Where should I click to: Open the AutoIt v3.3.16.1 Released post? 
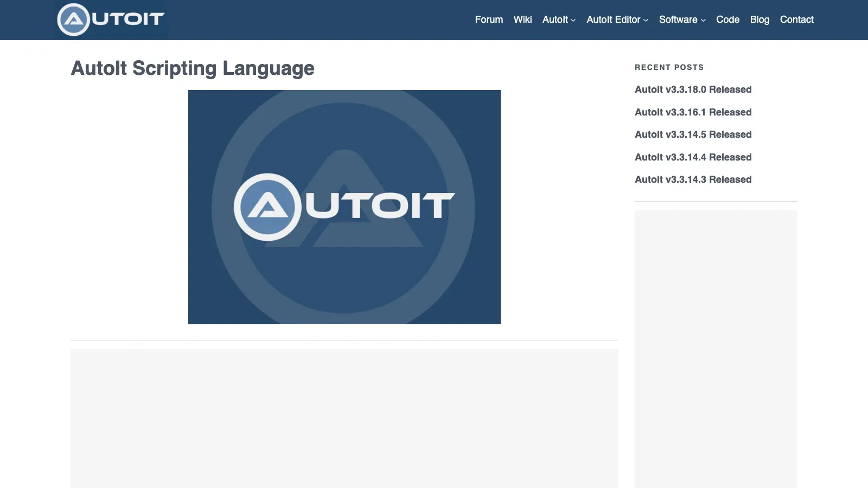click(693, 112)
